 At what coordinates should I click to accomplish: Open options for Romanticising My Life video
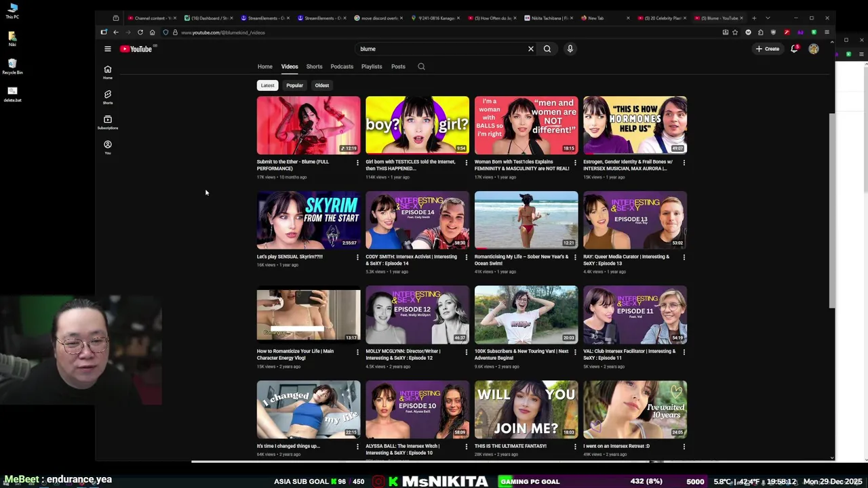(575, 258)
